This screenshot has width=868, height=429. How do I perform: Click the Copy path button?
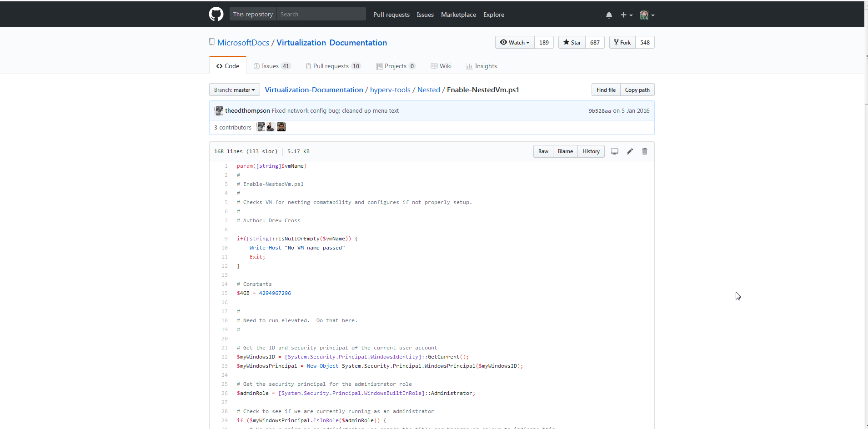pyautogui.click(x=637, y=90)
